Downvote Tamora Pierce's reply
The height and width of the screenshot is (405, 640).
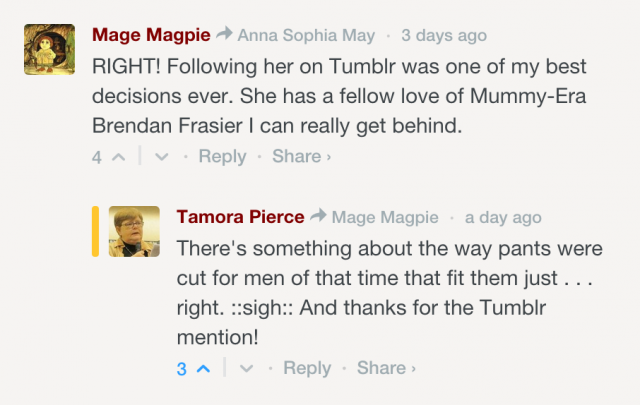click(246, 369)
